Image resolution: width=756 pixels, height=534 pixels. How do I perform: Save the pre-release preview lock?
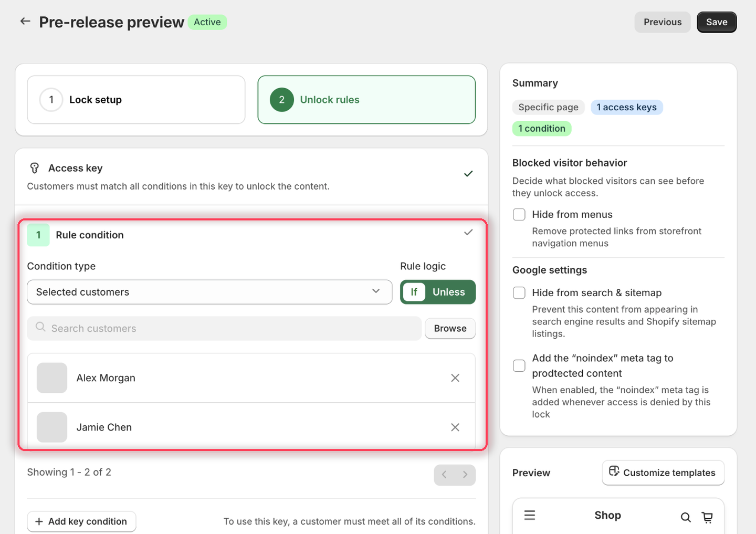717,22
